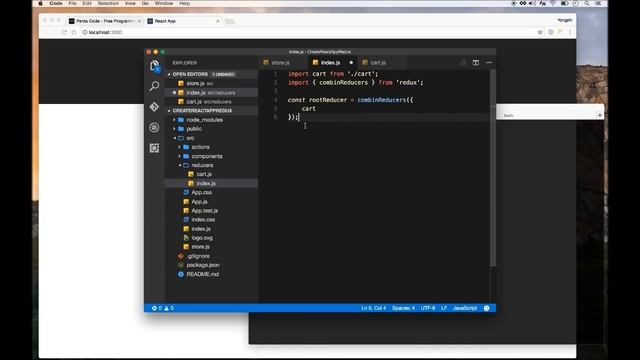
Task: Open logo.svg in the file tree
Action: click(x=211, y=238)
